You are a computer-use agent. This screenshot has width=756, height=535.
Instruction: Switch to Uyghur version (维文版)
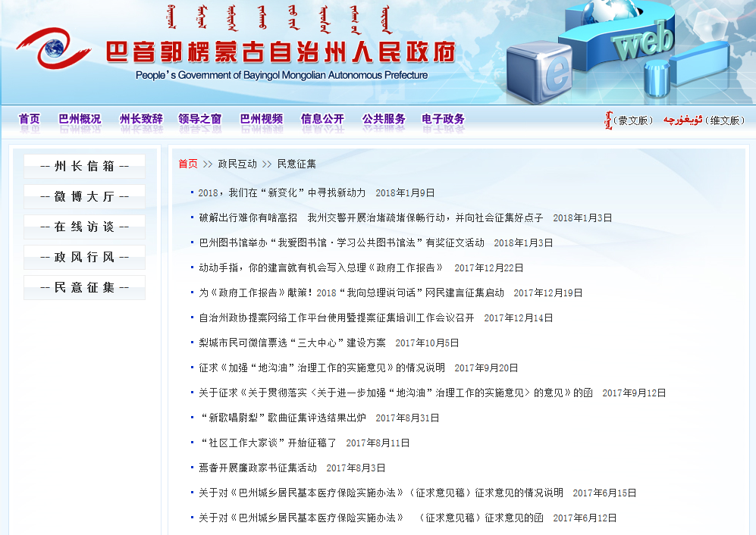coord(725,120)
